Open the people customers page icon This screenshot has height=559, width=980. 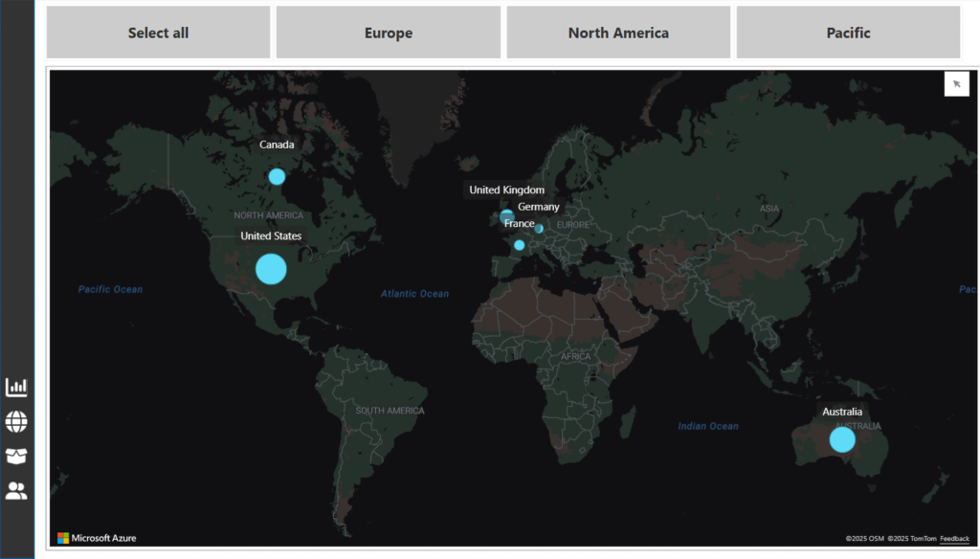click(16, 491)
